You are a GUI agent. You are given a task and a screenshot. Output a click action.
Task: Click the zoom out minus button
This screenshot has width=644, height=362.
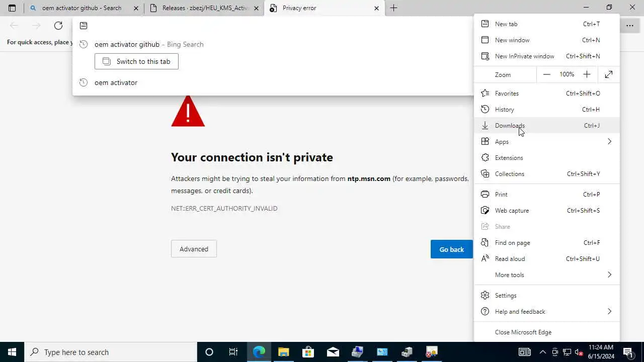(x=547, y=74)
